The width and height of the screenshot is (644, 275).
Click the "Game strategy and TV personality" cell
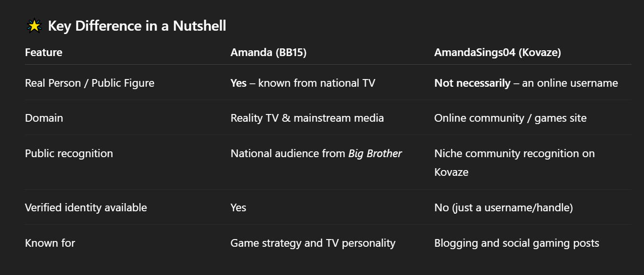(313, 243)
